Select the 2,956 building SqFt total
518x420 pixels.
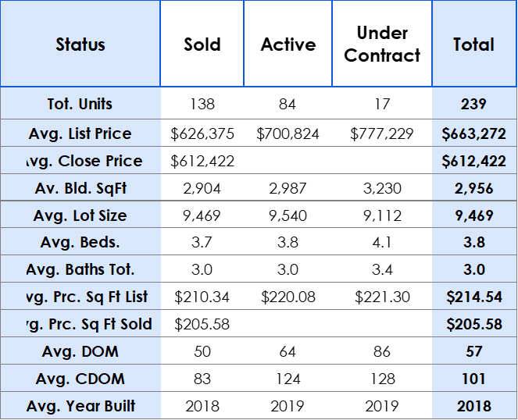coord(473,188)
